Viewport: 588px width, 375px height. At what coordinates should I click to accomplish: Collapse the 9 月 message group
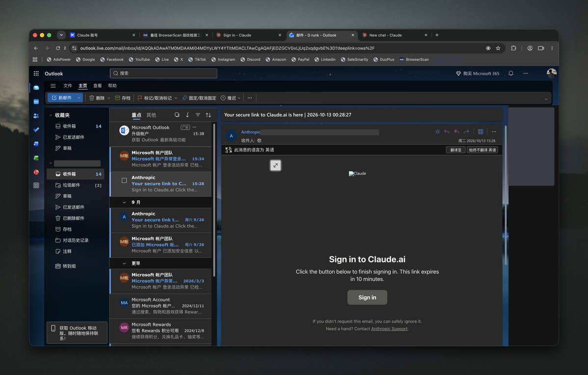pyautogui.click(x=124, y=202)
